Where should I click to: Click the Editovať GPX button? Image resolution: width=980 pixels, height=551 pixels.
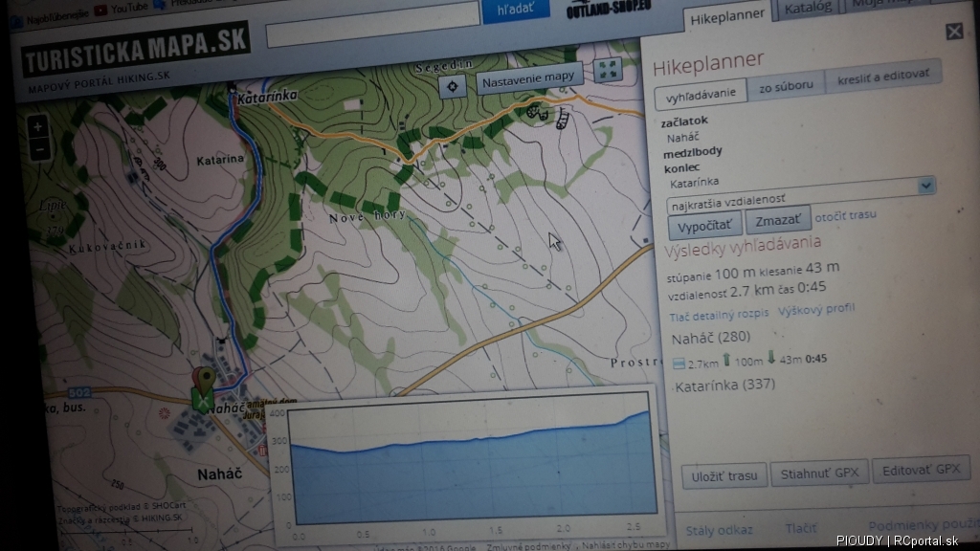pos(921,470)
